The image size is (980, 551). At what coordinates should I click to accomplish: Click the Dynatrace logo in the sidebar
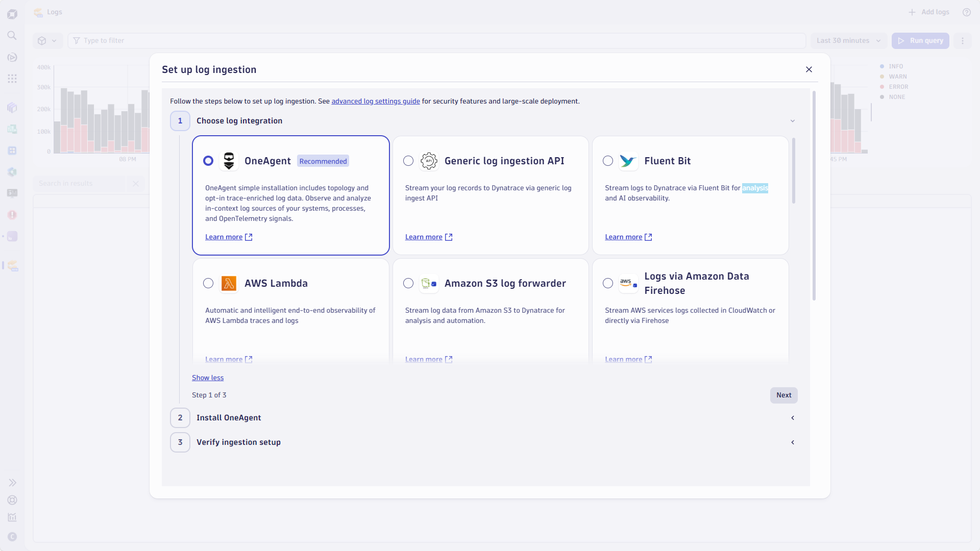(x=12, y=14)
